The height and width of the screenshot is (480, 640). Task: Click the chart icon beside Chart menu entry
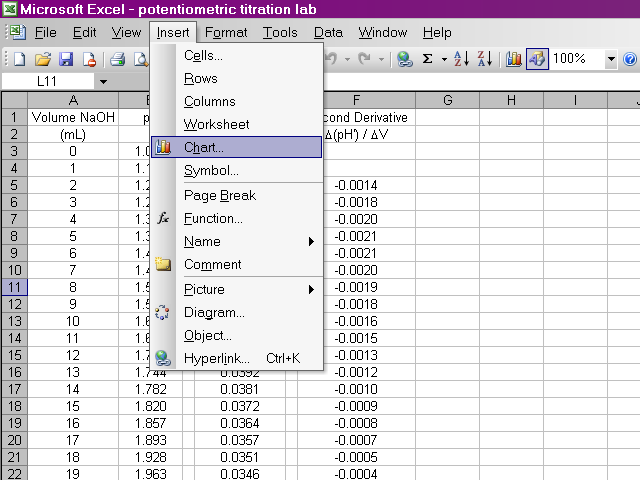tap(163, 147)
